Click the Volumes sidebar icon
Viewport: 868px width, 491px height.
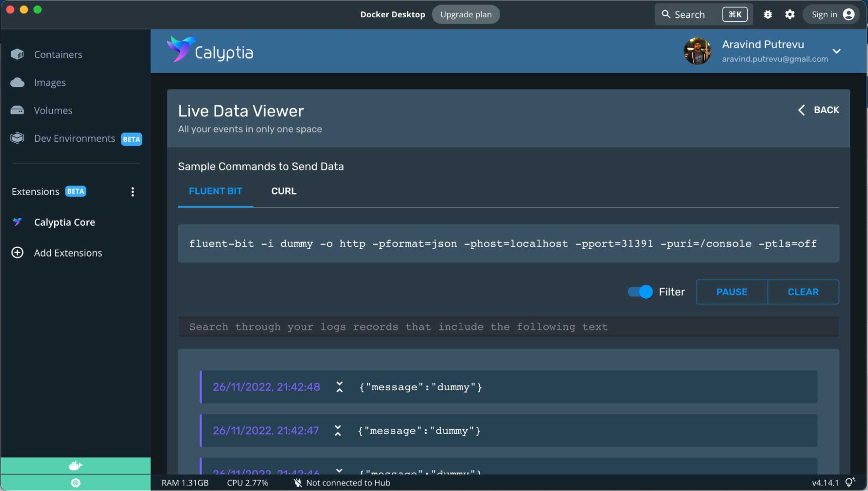click(18, 110)
